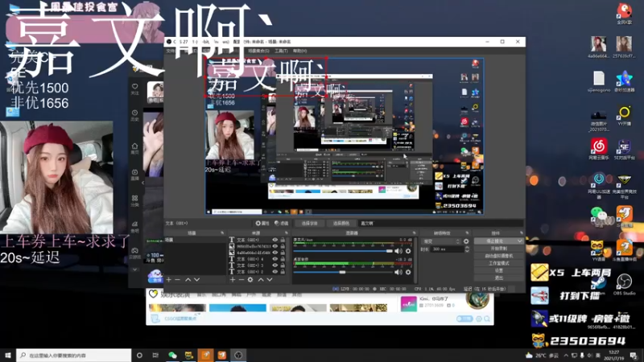The width and height of the screenshot is (644, 362).
Task: Click OBS icon in the Windows taskbar
Action: click(238, 355)
